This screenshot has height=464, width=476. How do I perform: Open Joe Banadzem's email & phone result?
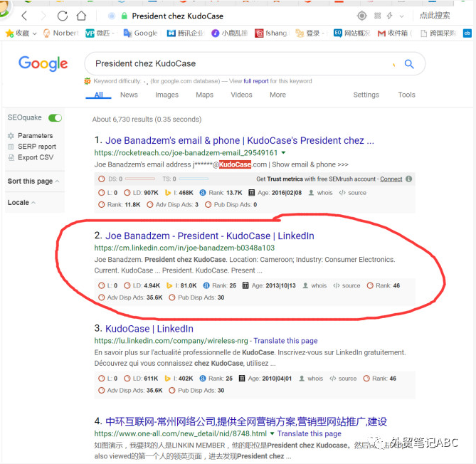click(x=240, y=141)
